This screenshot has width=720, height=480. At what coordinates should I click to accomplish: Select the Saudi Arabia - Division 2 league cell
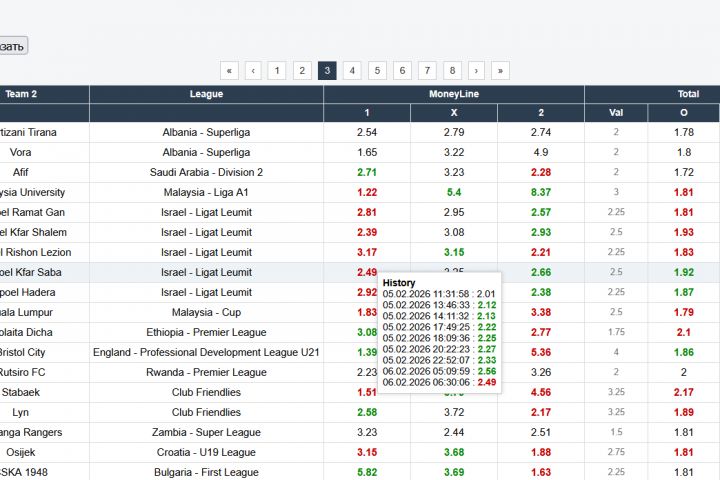(206, 172)
